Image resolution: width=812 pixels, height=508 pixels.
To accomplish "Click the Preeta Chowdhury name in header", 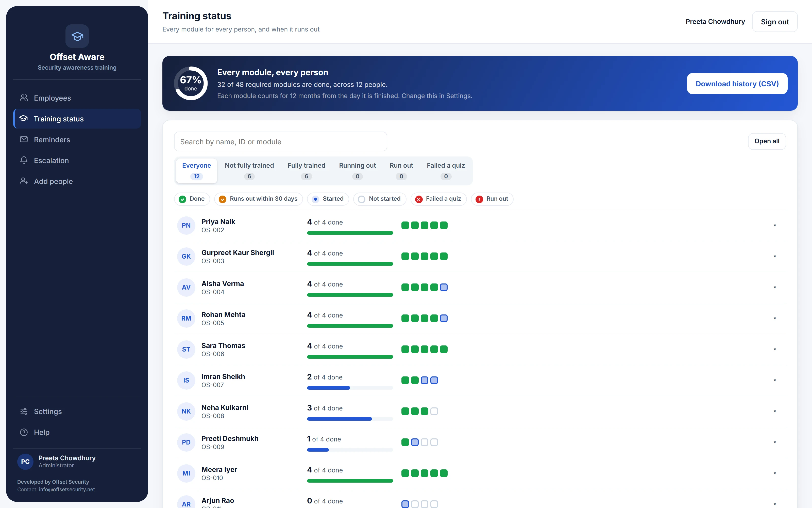I will pos(715,22).
